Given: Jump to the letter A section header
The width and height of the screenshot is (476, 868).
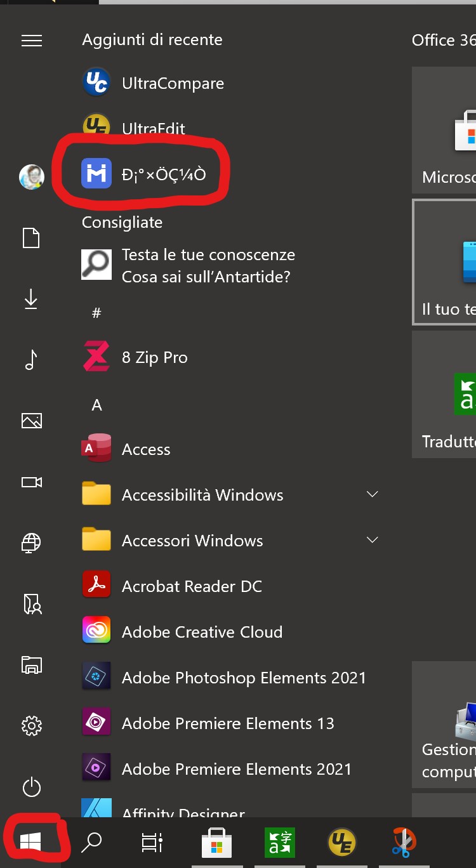Looking at the screenshot, I should pos(96,405).
